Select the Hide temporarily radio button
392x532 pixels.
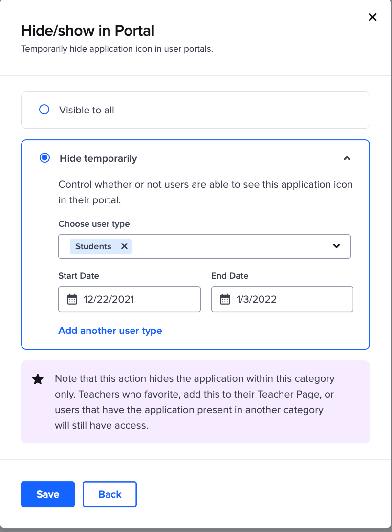(44, 158)
